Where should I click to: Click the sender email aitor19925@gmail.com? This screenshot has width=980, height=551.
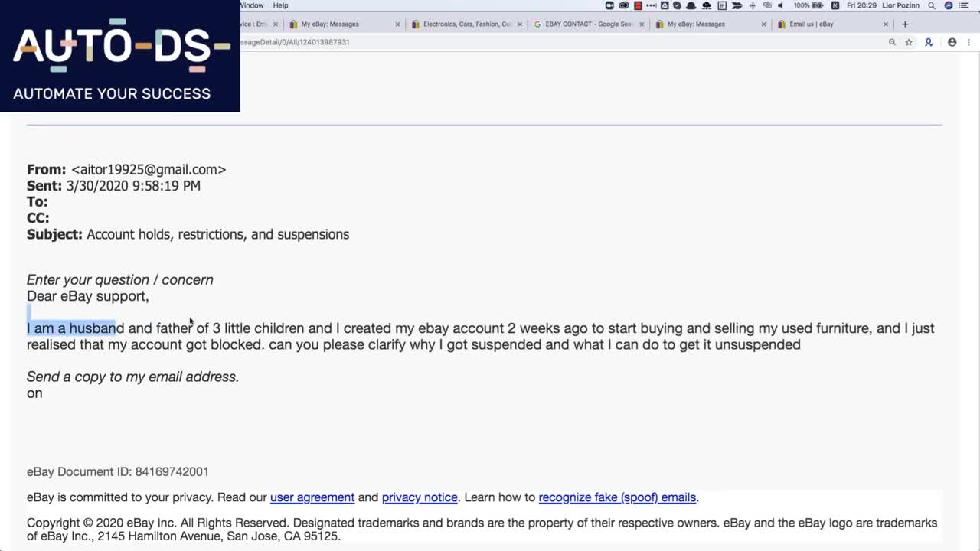(x=149, y=170)
